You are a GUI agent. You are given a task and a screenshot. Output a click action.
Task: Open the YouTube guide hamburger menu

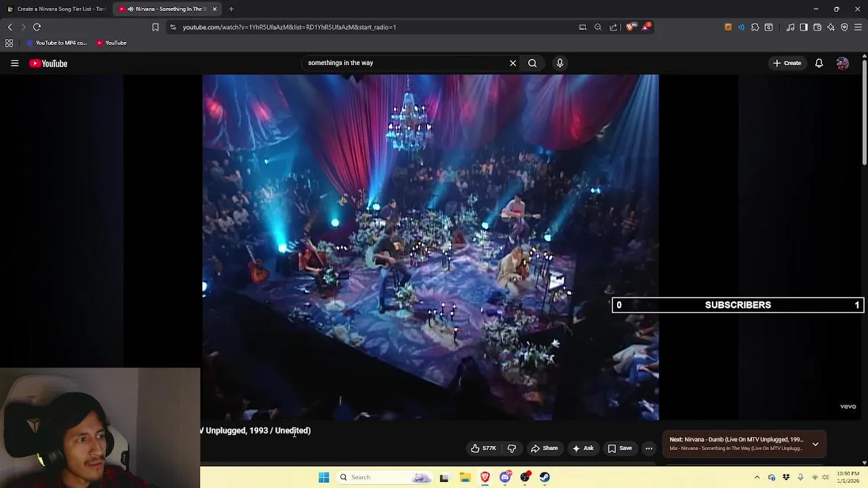(x=14, y=63)
